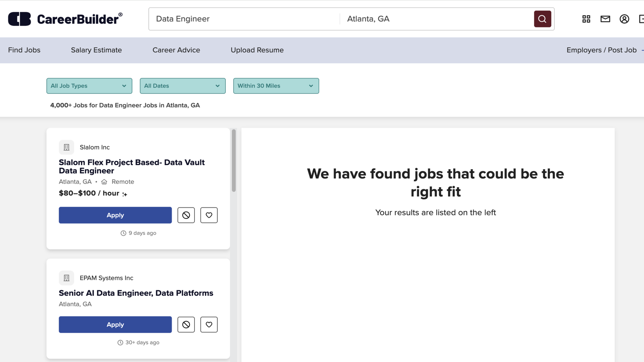Screen dimensions: 644x362
Task: Go to Find Jobs
Action: 24,50
